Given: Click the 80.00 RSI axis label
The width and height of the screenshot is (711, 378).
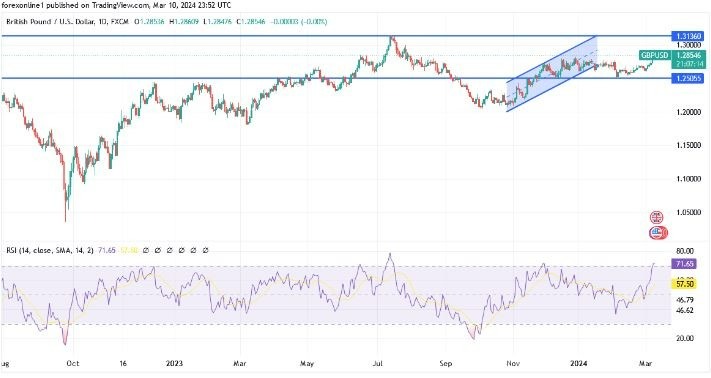Looking at the screenshot, I should (x=685, y=251).
